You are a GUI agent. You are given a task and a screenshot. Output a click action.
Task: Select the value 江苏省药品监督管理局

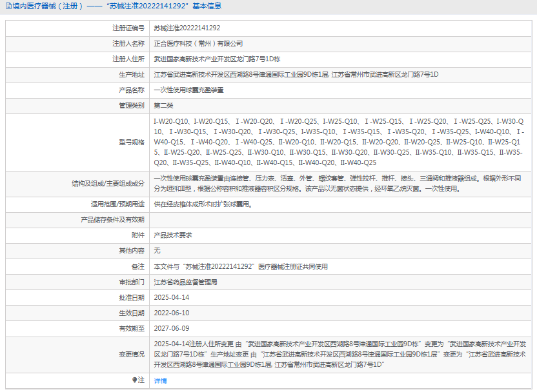point(186,282)
